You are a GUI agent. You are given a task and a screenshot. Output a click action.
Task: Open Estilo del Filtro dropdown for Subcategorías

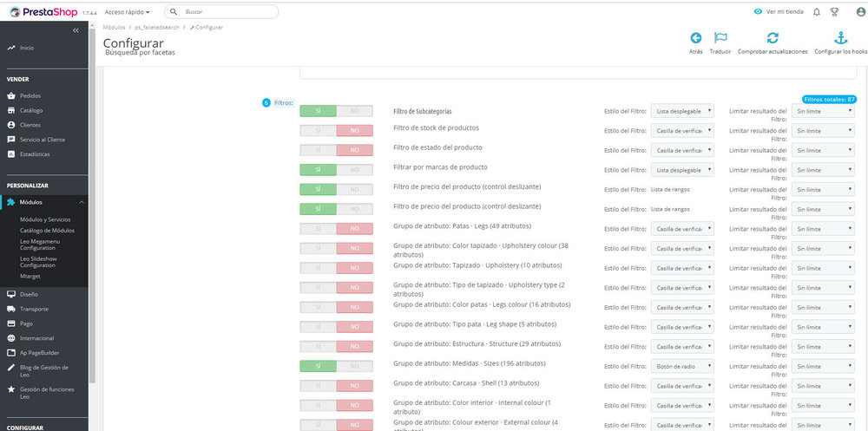682,111
